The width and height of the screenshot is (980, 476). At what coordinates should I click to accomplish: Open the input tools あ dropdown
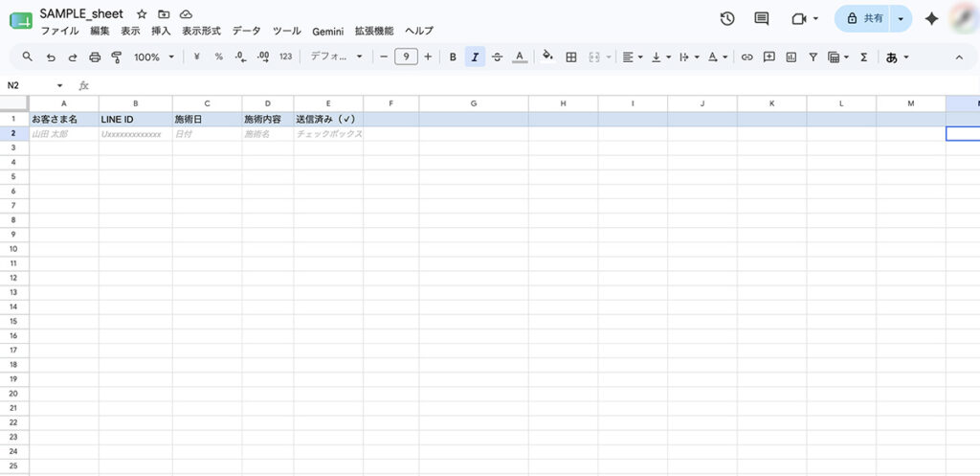(x=897, y=57)
